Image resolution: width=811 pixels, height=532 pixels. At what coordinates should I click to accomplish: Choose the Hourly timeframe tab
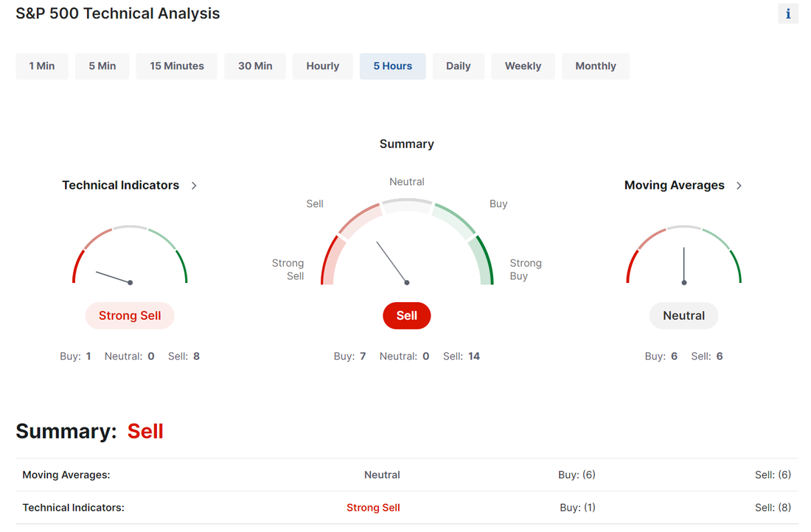[x=323, y=66]
